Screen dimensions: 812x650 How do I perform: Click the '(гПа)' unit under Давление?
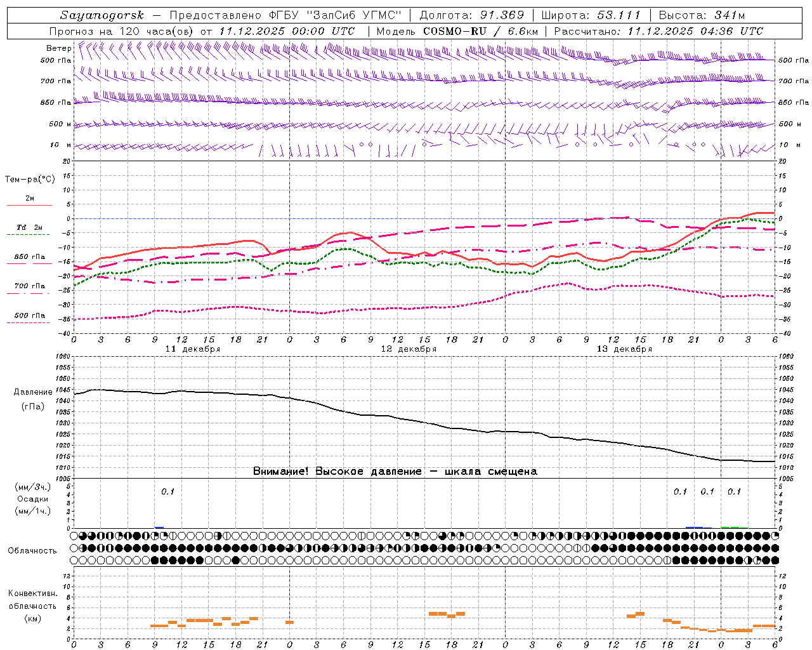[x=33, y=407]
